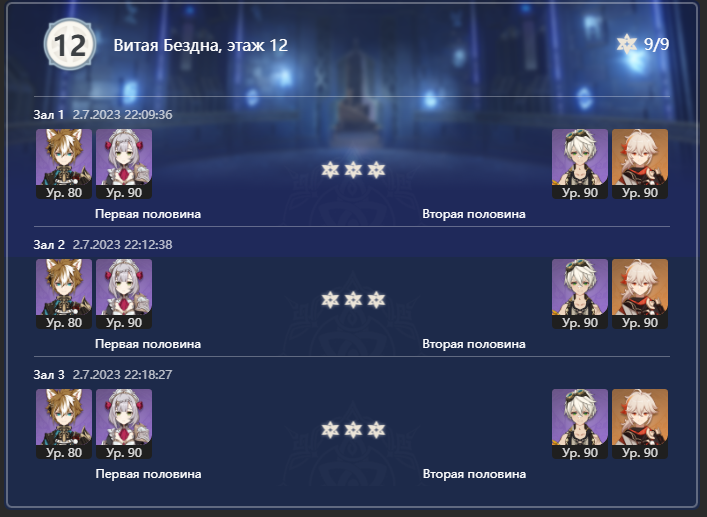Open Bennett portrait in Зал 2
Viewport: 707px width, 517px height.
pyautogui.click(x=580, y=294)
